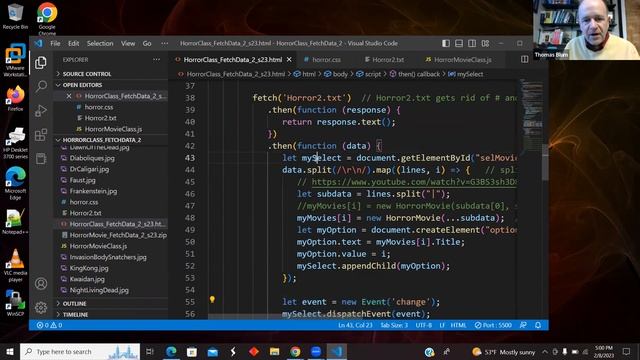This screenshot has width=640, height=360.
Task: Click the code action lightbulb on line 55
Action: coord(212,300)
